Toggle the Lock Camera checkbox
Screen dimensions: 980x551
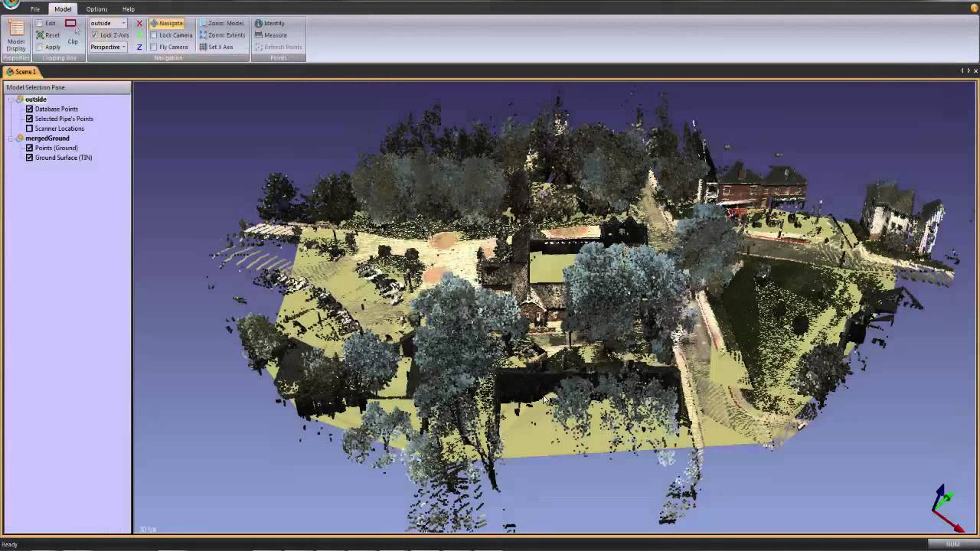154,35
